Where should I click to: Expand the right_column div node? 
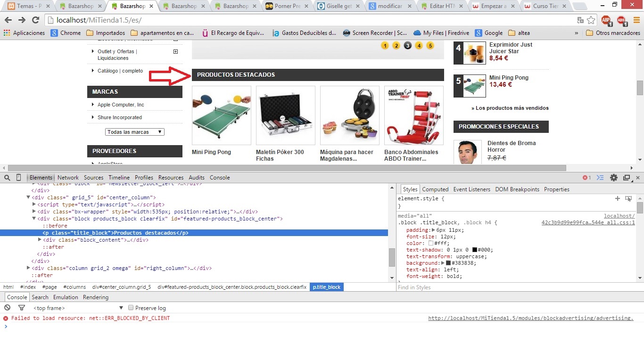coord(28,268)
